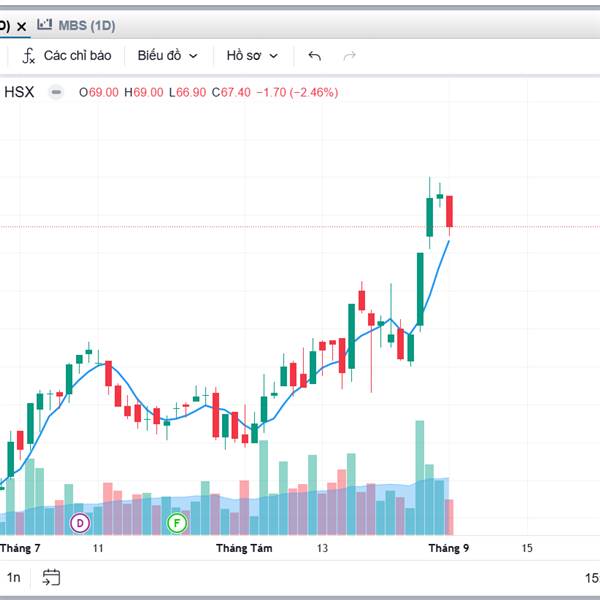Screen dimensions: 600x600
Task: Click the MBS tab chart icon
Action: pos(44,24)
